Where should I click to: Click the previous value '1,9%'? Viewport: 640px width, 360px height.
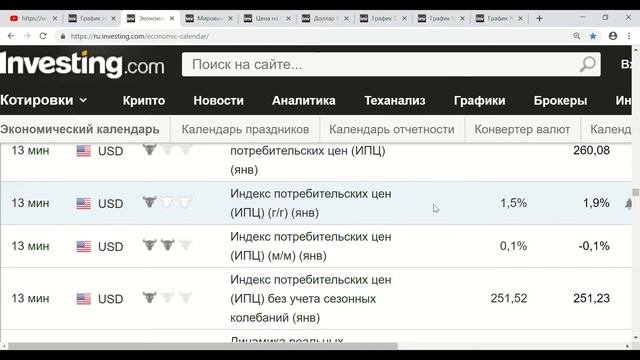coord(596,203)
